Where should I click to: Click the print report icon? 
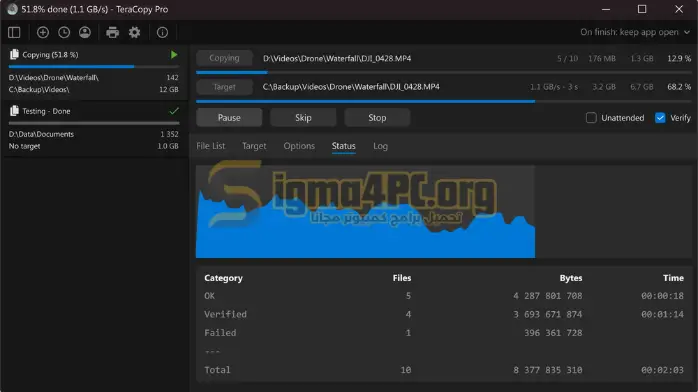click(113, 32)
